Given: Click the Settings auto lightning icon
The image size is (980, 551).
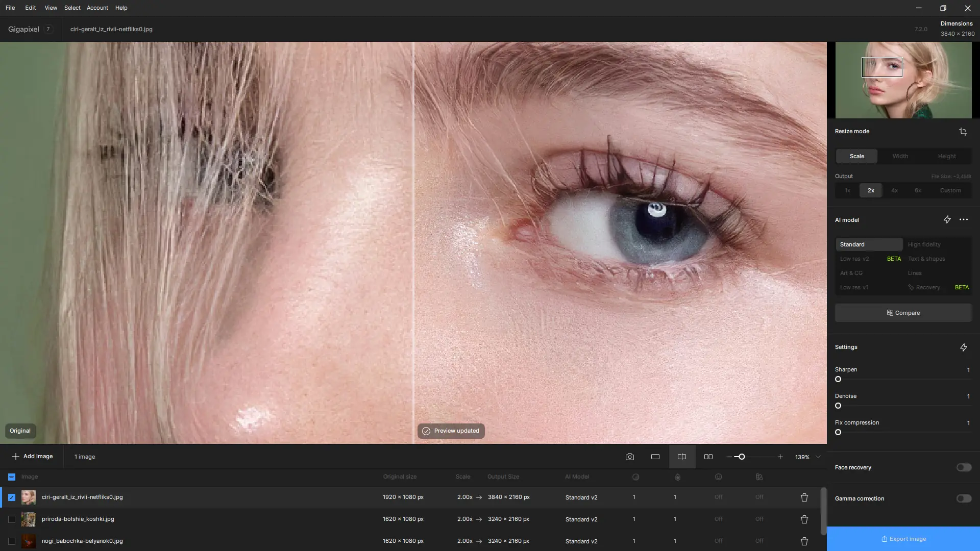Looking at the screenshot, I should coord(963,347).
